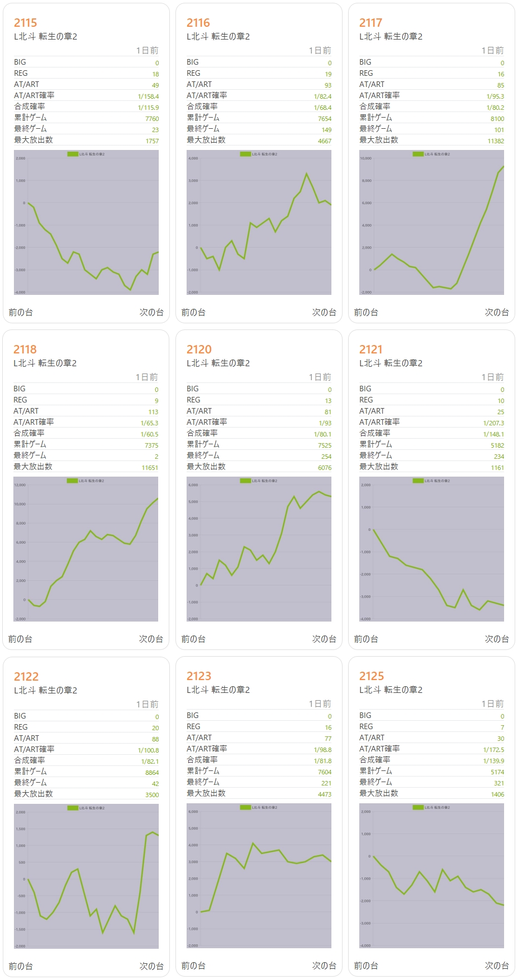Select next machine link under card 2121
The height and width of the screenshot is (980, 518).
[497, 639]
